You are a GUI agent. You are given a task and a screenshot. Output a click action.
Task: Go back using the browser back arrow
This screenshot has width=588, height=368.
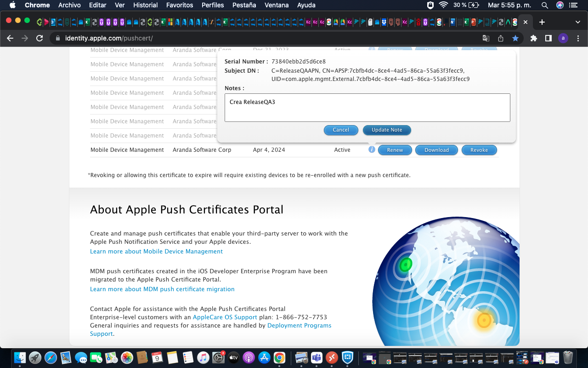pyautogui.click(x=10, y=39)
